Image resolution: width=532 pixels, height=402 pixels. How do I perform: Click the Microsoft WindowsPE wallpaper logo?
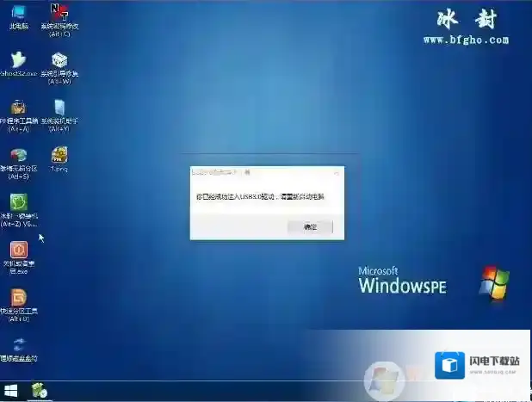[x=402, y=281]
